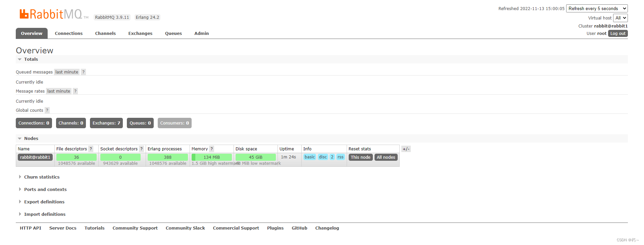The height and width of the screenshot is (245, 644).
Task: Open node rabbit@rabbit1 details
Action: (x=35, y=157)
